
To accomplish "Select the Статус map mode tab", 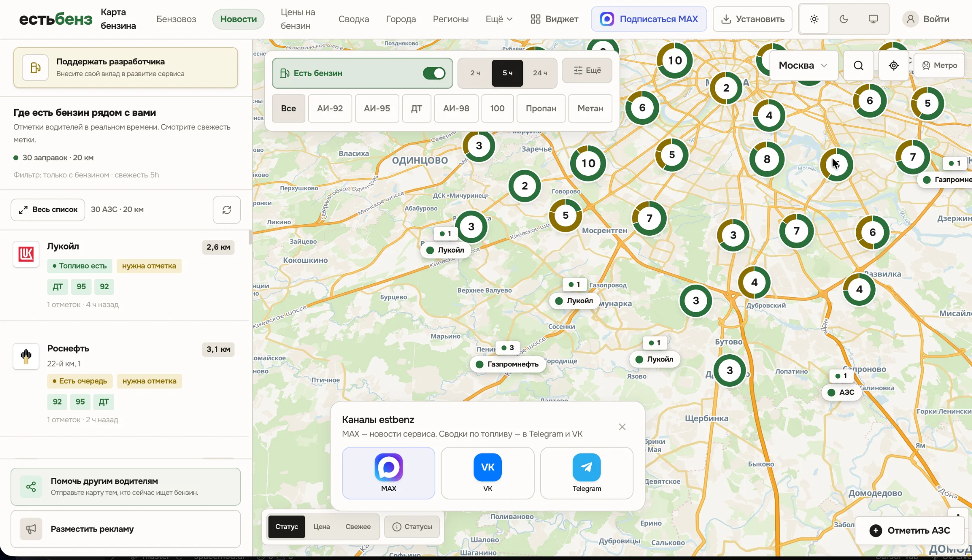I will pos(287,527).
